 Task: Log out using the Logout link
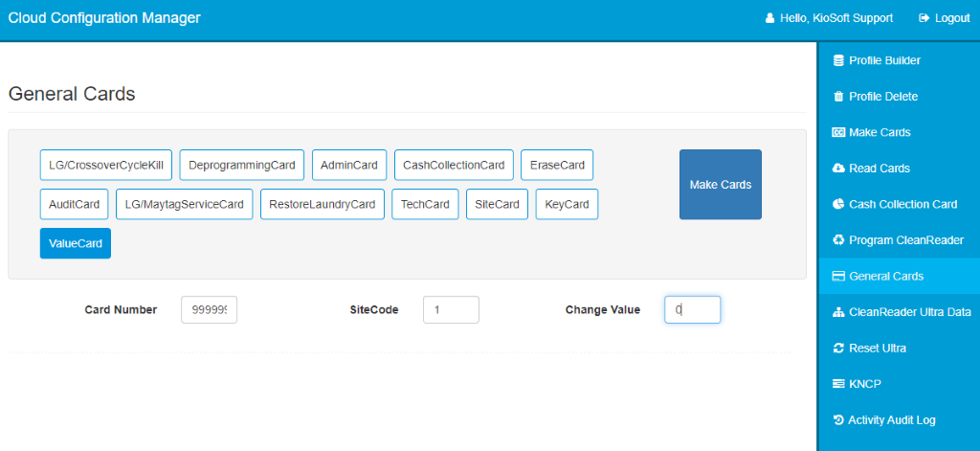coord(944,18)
